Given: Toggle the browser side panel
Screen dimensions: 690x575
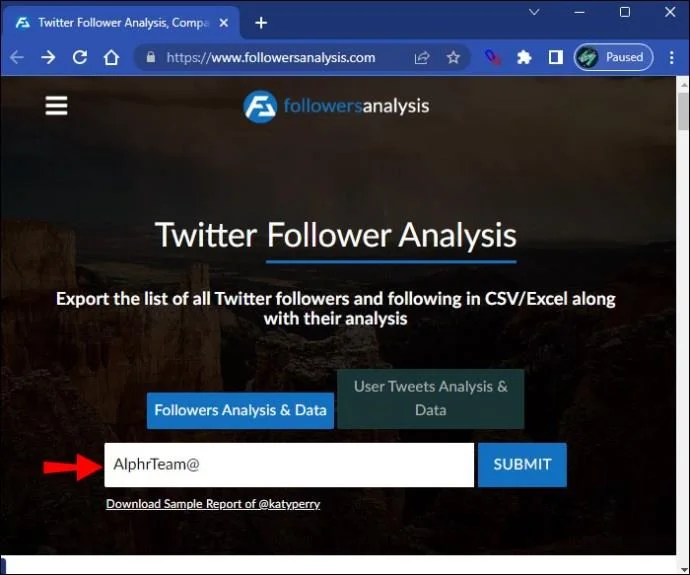Looking at the screenshot, I should tap(555, 57).
